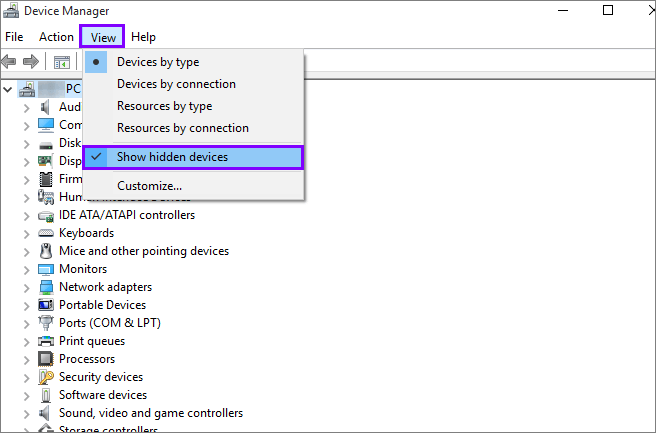Open the Help menu
Viewport: 656px width, 433px height.
[143, 37]
